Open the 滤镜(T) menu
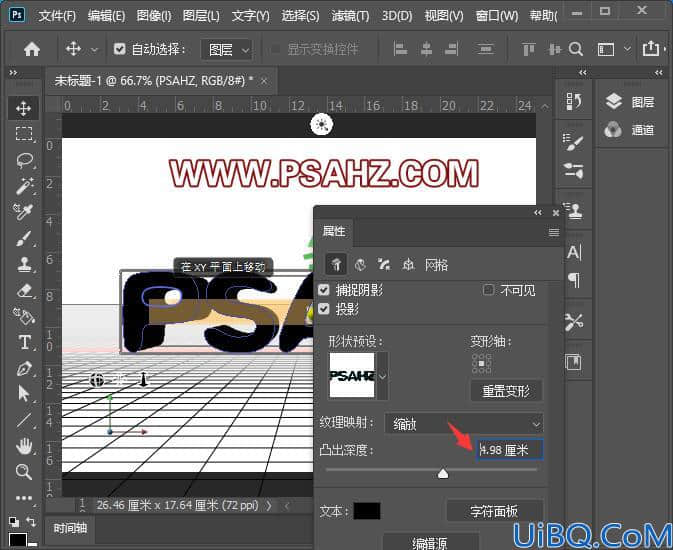The width and height of the screenshot is (673, 550). (350, 16)
